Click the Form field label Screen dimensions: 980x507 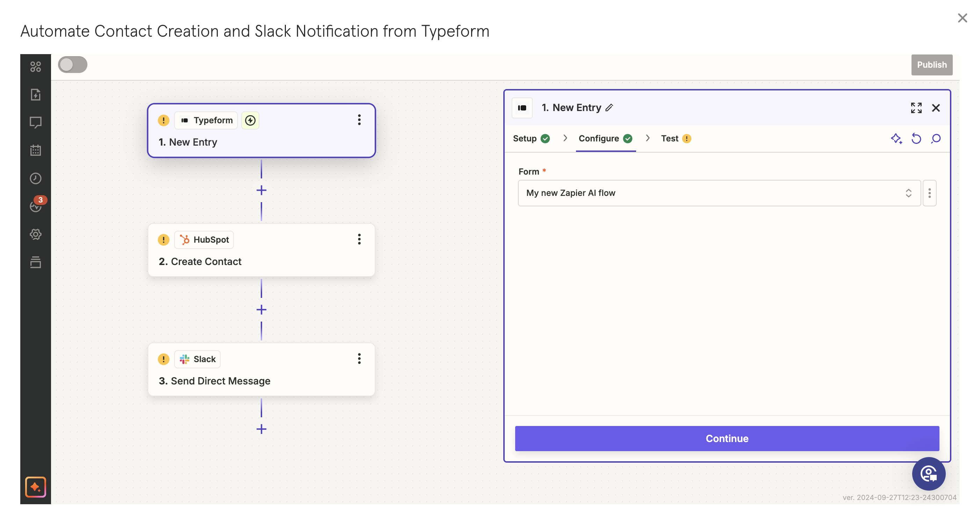528,171
